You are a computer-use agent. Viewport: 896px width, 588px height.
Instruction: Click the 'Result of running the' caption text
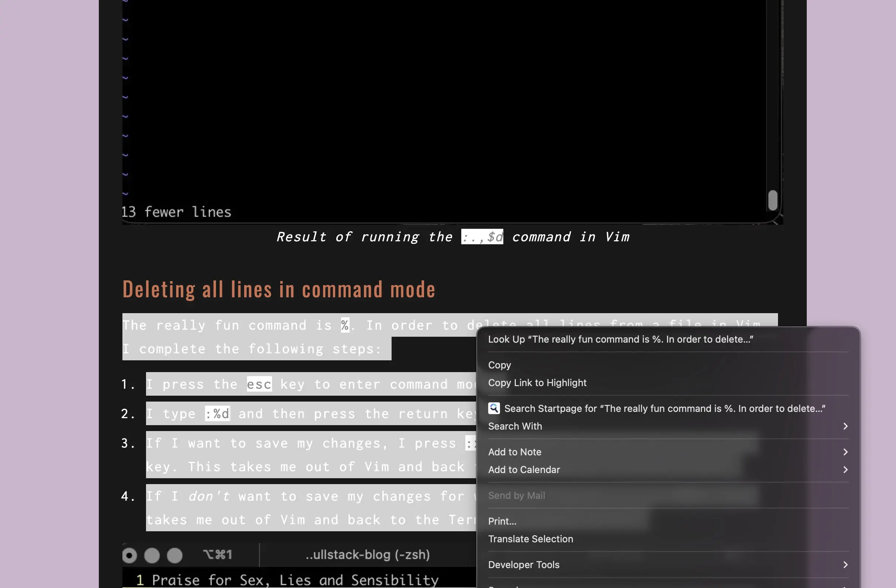[364, 237]
